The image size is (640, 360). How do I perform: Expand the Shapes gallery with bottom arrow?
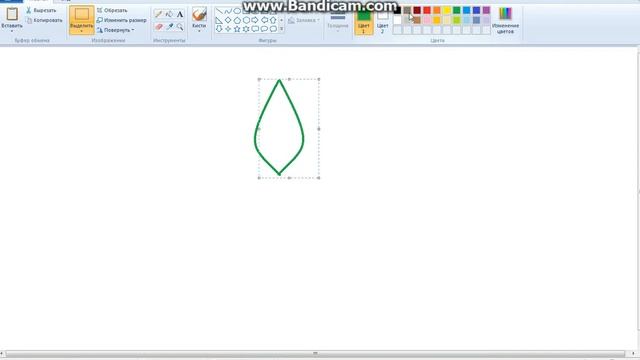[x=281, y=29]
